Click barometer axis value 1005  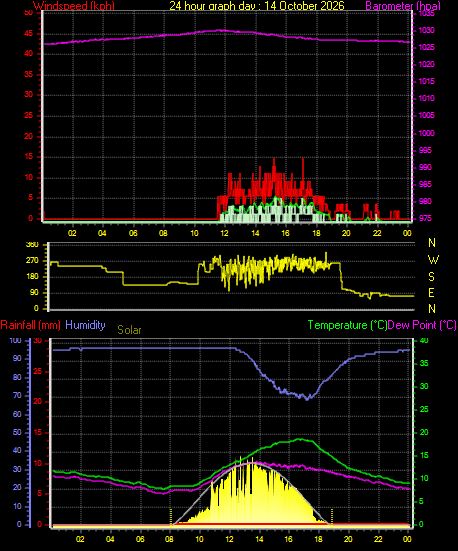click(426, 115)
